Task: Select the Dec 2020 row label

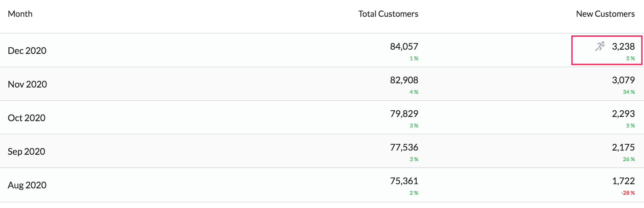Action: click(27, 51)
